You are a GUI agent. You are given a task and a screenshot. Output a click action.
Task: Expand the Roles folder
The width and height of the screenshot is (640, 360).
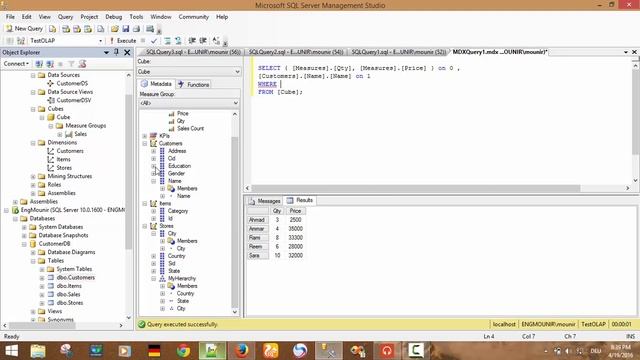coord(33,185)
